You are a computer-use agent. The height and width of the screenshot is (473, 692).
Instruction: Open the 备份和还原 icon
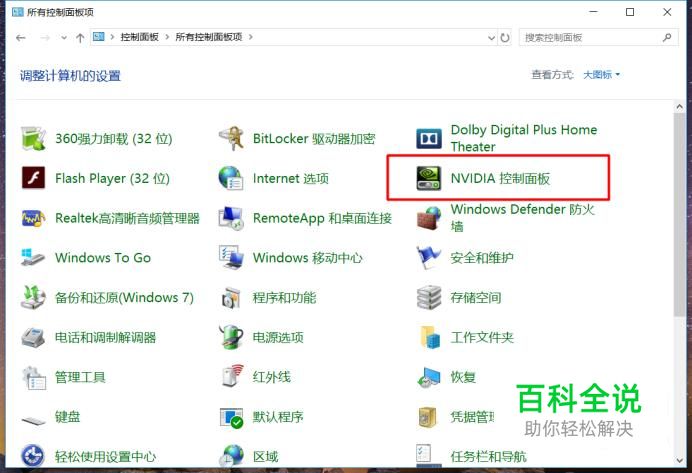pos(33,297)
